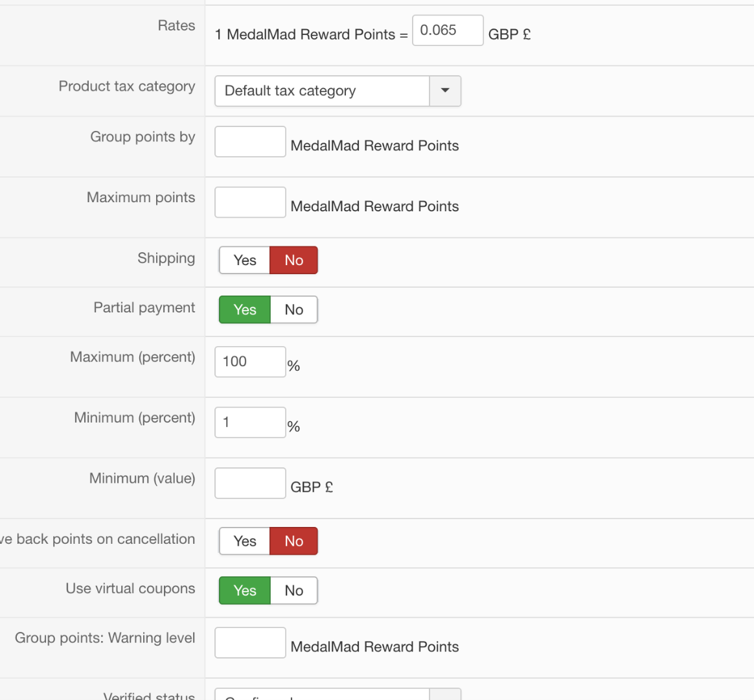Turn on Use virtual coupons
Viewport: 754px width, 700px height.
pyautogui.click(x=245, y=590)
